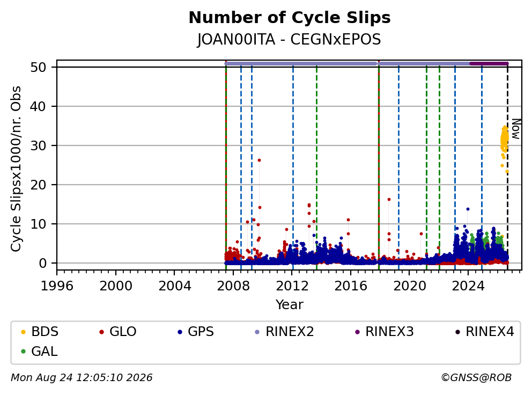
Task: Click the '2020' x-axis tick label
Action: pos(410,286)
